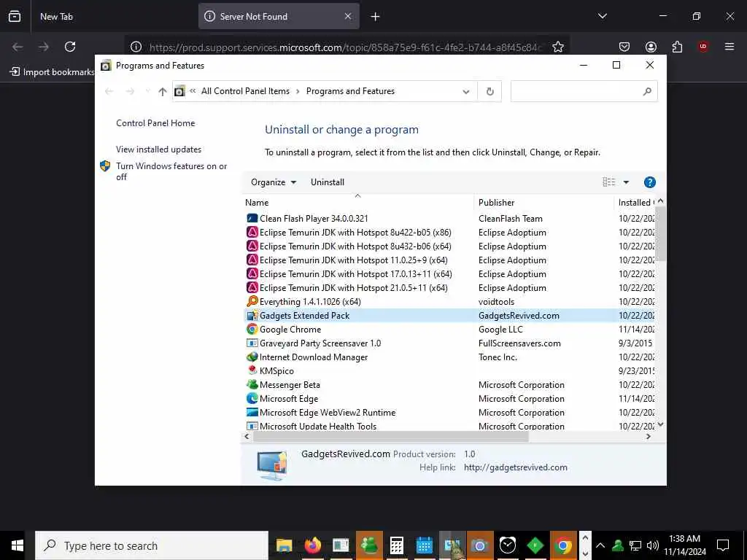747x560 pixels.
Task: Open Firefox Pocket save icon
Action: [x=624, y=47]
